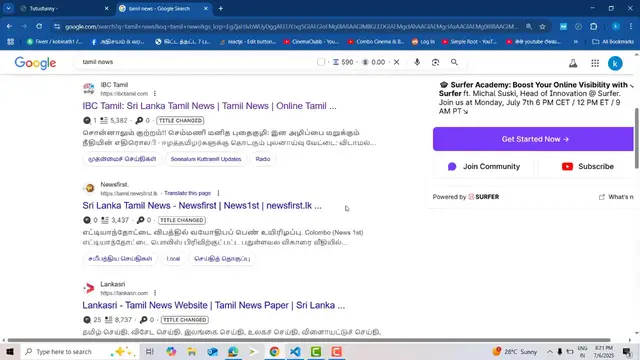Screen dimensions: 640x360
Task: Open more options for IBC Tamil result
Action: 155,93
